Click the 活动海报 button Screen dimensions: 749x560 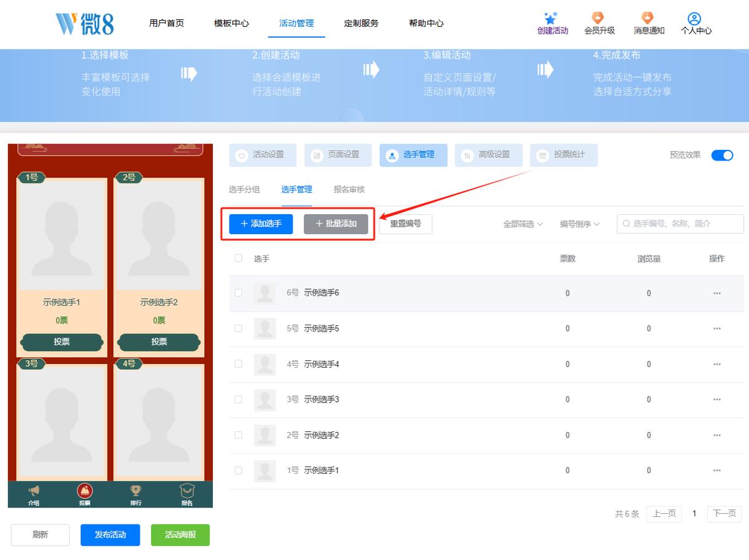(x=180, y=535)
